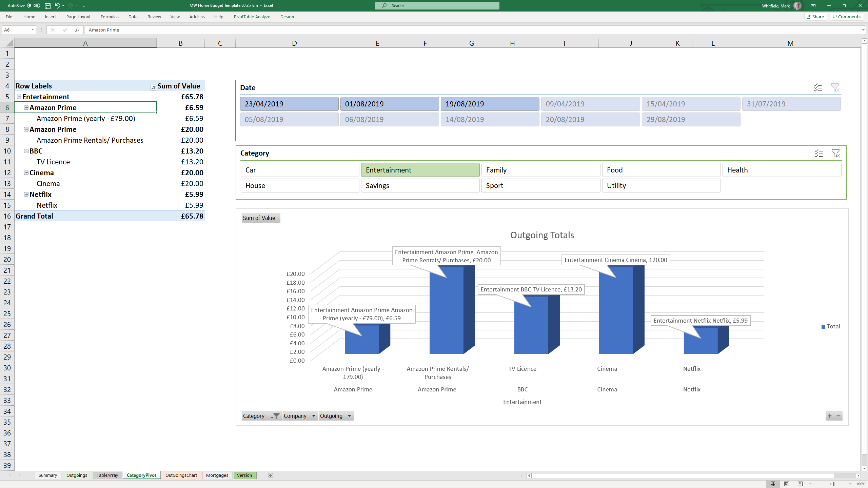This screenshot has width=868, height=488.
Task: Open the Row Labels filter dropdown
Action: tap(153, 87)
